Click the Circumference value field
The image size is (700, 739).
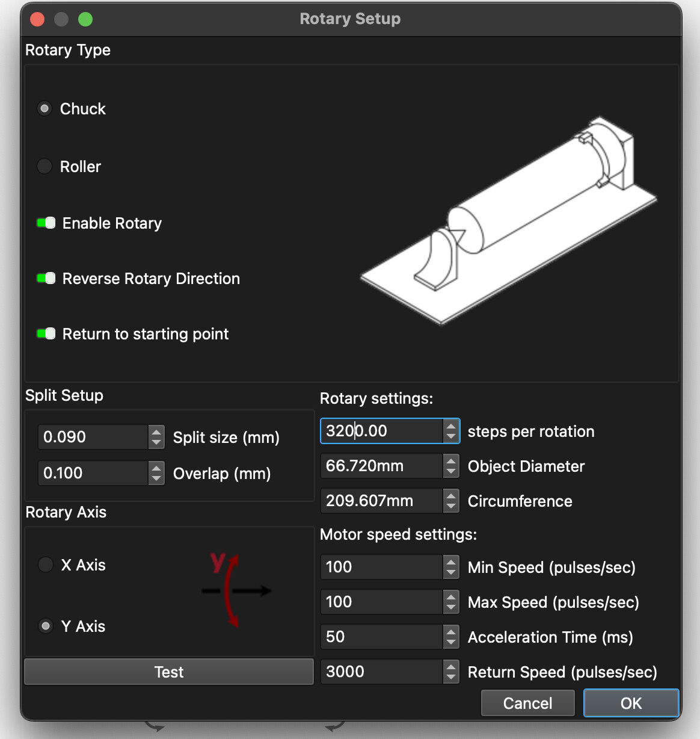pos(381,501)
